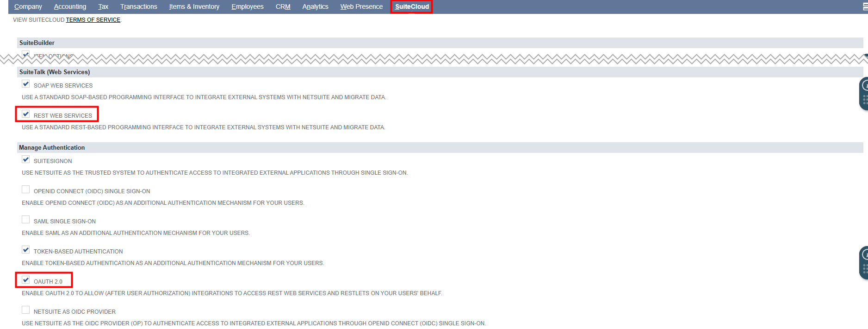The image size is (868, 329).
Task: Click the dotted grip handle on the upper floating widget
Action: coord(864,100)
